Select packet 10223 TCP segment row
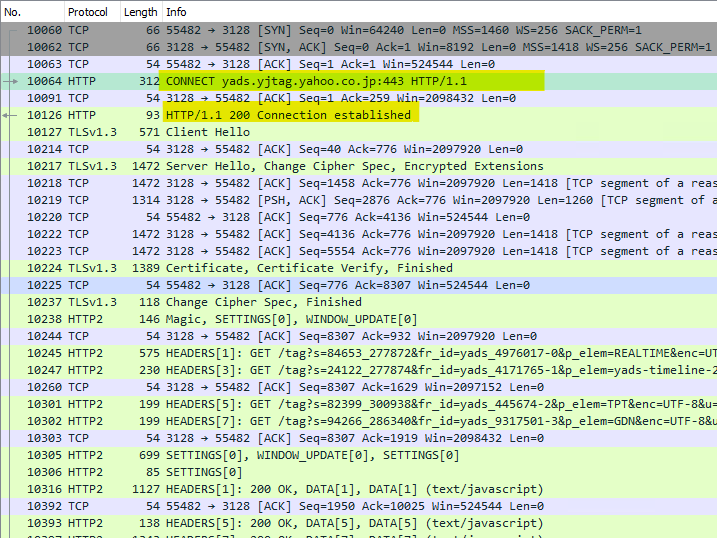The width and height of the screenshot is (717, 538). [358, 251]
